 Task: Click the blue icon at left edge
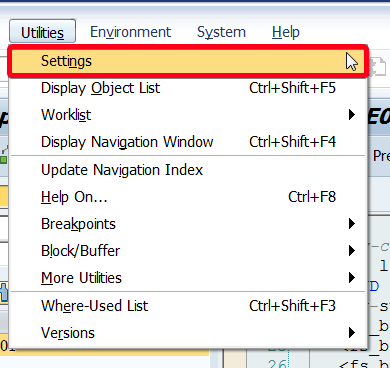coord(3,293)
